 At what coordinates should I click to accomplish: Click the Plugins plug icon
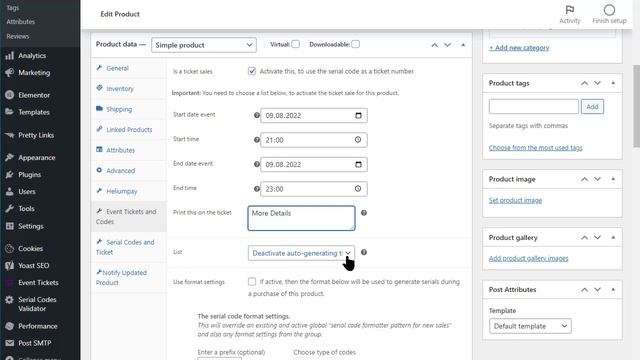coord(9,175)
